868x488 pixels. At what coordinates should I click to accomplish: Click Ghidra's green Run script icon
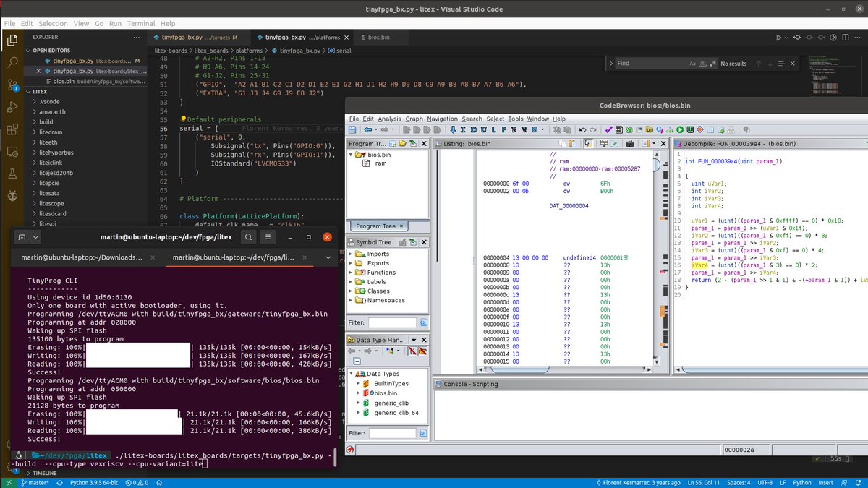[x=680, y=129]
